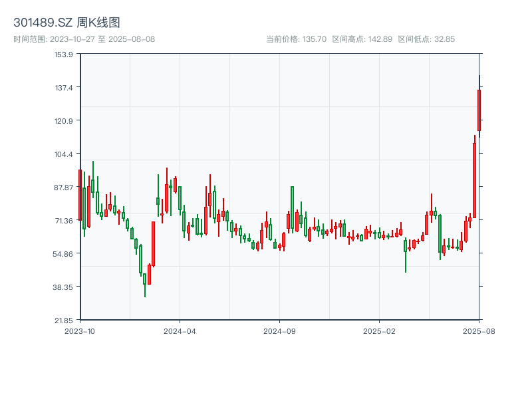The width and height of the screenshot is (532, 399).
Task: Click x-axis label 2025-02
Action: (379, 331)
